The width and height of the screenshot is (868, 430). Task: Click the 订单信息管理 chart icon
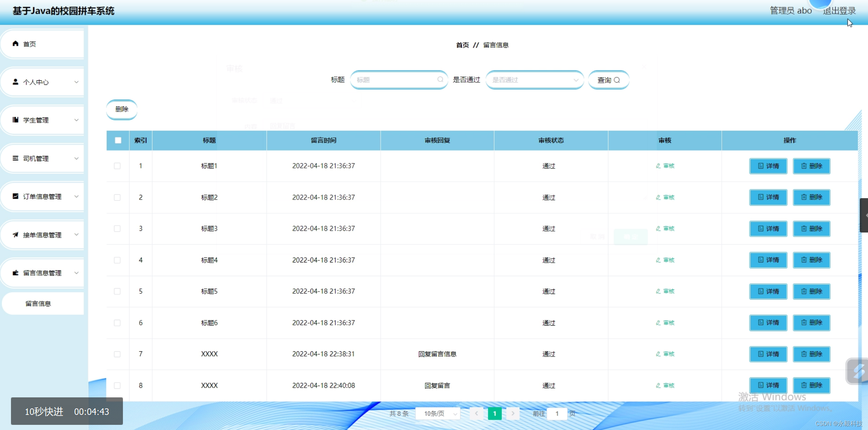(x=15, y=196)
